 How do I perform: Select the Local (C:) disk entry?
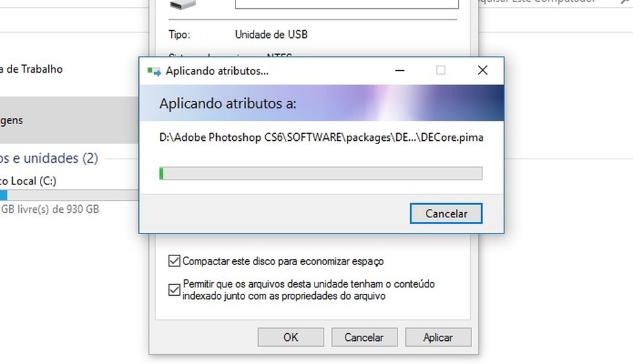[28, 181]
